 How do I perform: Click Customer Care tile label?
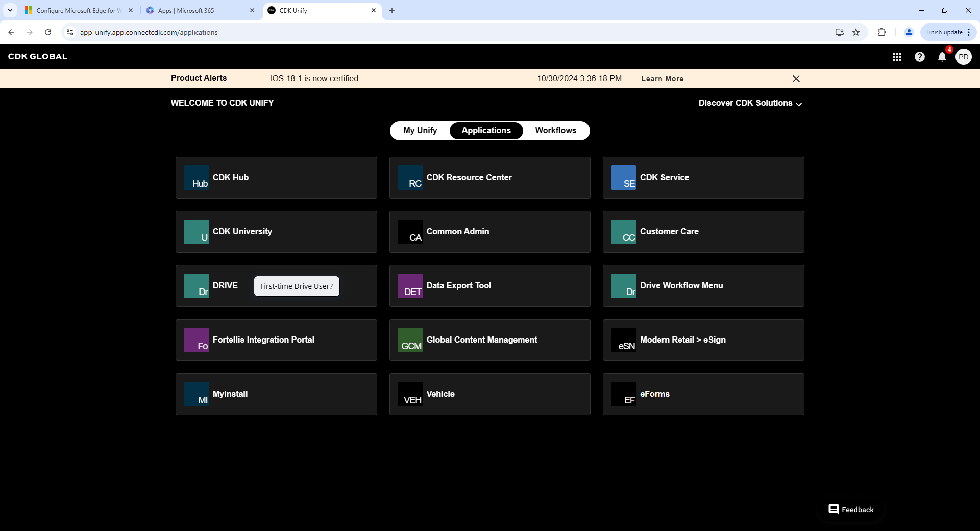click(x=669, y=232)
